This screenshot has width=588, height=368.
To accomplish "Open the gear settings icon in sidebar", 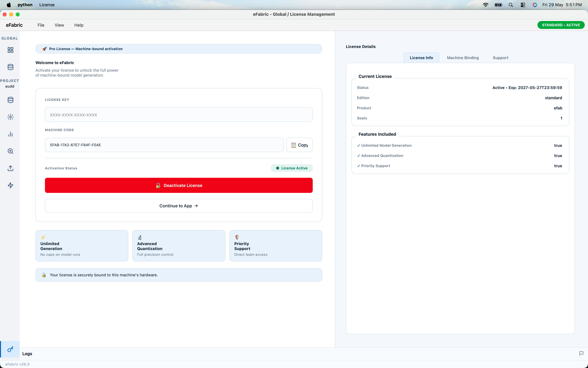I will [x=10, y=117].
